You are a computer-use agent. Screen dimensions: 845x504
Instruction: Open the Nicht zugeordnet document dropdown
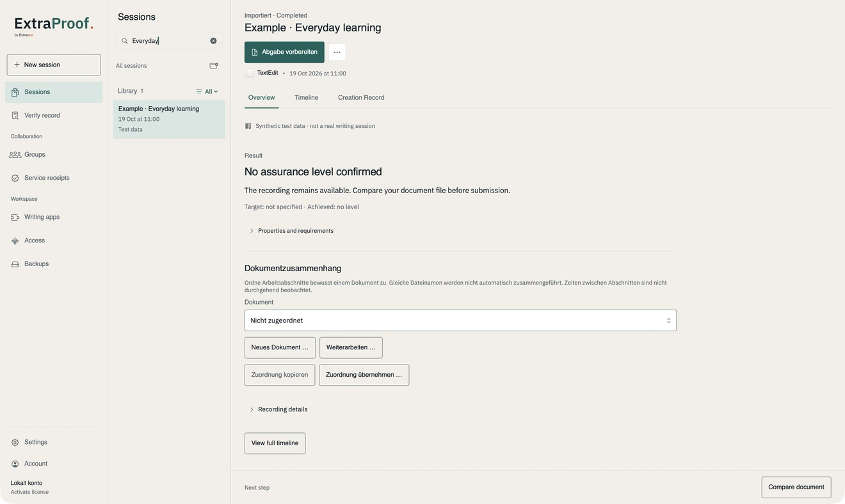[460, 320]
